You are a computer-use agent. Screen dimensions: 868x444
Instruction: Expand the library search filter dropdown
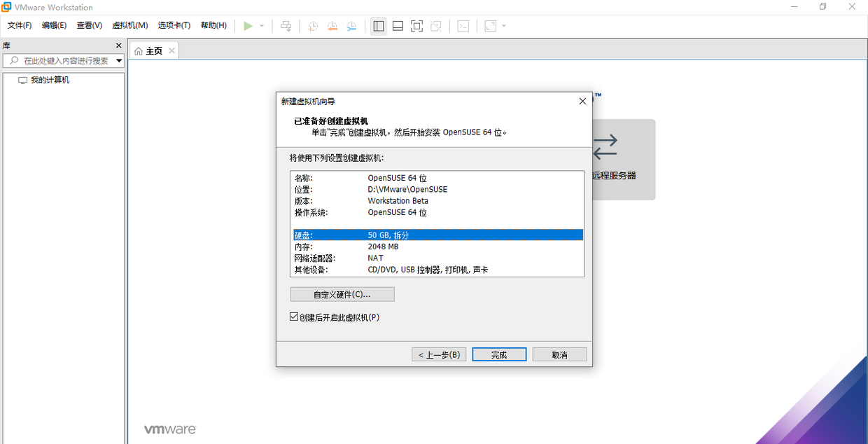119,60
